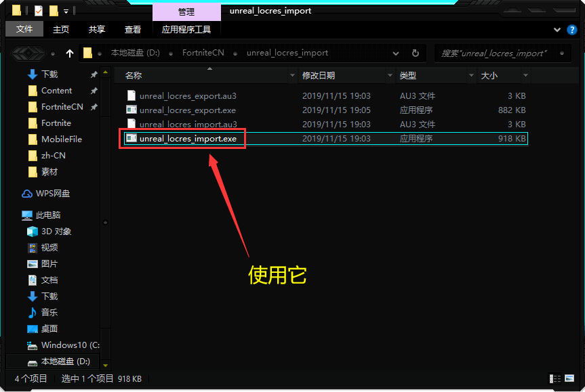Expand the ribbon with the chevron
Viewport: 585px width, 392px height.
click(557, 29)
